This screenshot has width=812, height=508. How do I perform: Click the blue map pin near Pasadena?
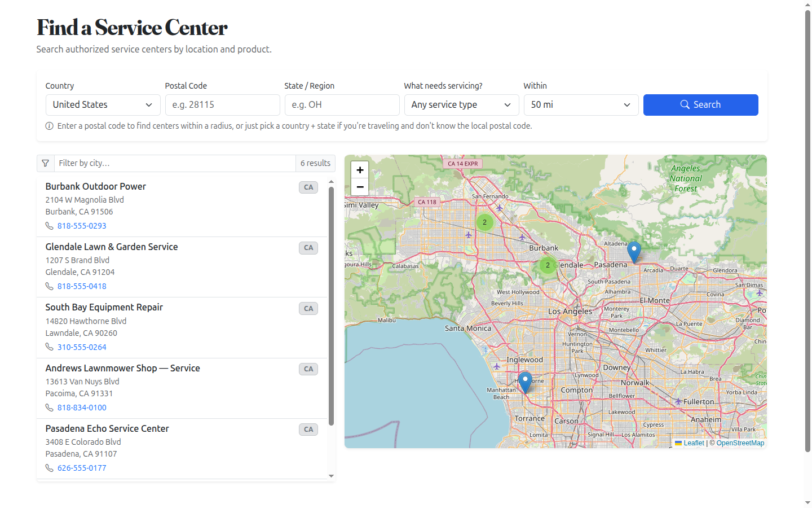[x=634, y=252]
